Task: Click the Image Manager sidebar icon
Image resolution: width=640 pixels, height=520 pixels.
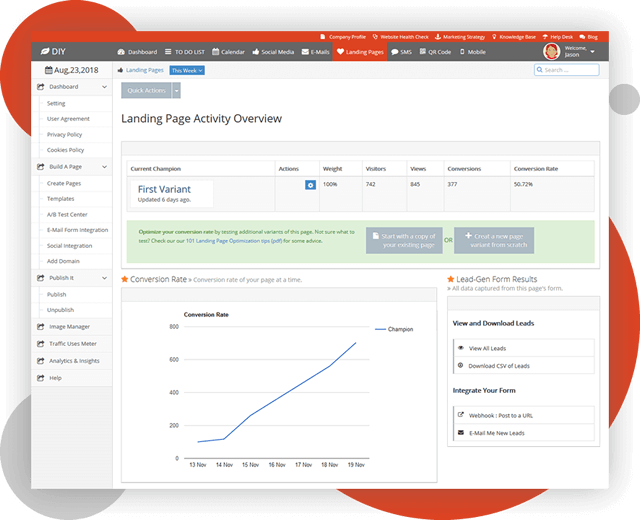Action: point(40,326)
